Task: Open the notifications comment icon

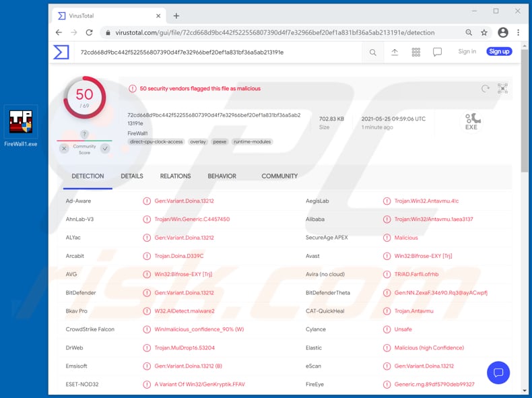Action: coord(437,52)
